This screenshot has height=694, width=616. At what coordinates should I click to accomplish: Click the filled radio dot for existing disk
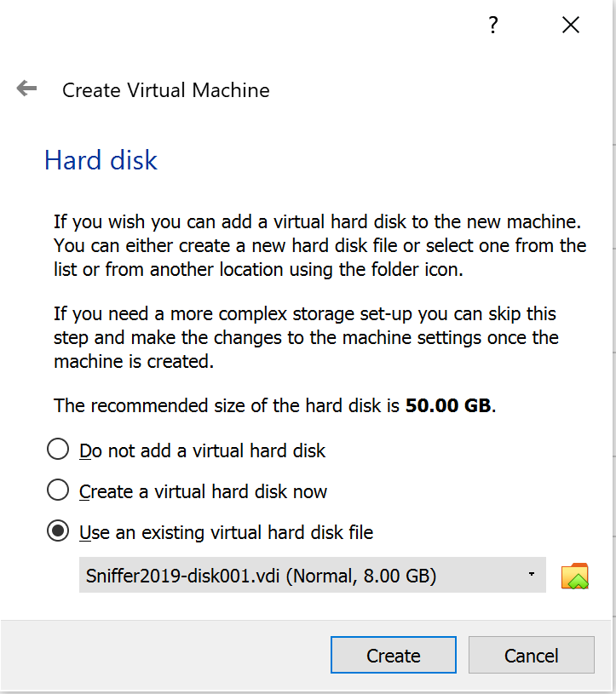pyautogui.click(x=58, y=531)
